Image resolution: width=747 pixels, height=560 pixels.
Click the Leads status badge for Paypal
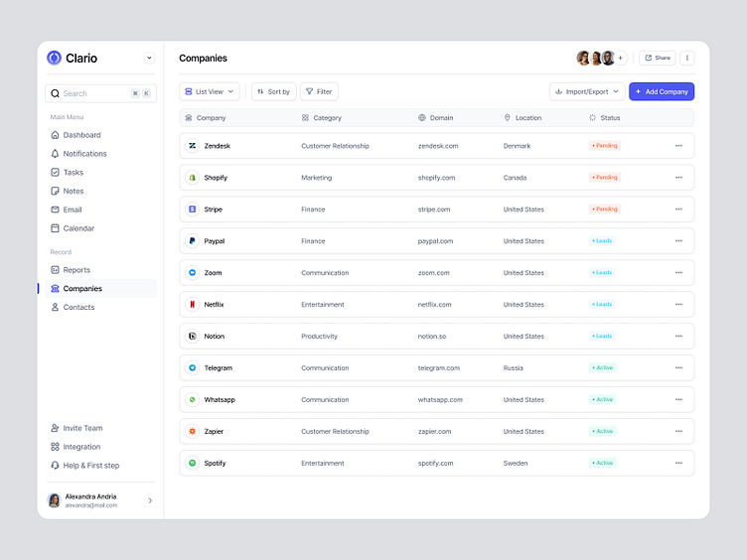tap(602, 241)
